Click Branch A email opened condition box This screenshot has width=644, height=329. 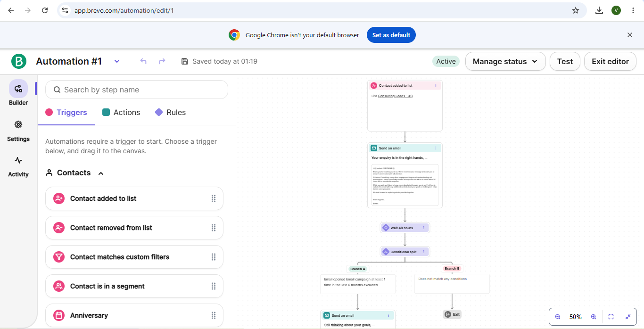(358, 284)
